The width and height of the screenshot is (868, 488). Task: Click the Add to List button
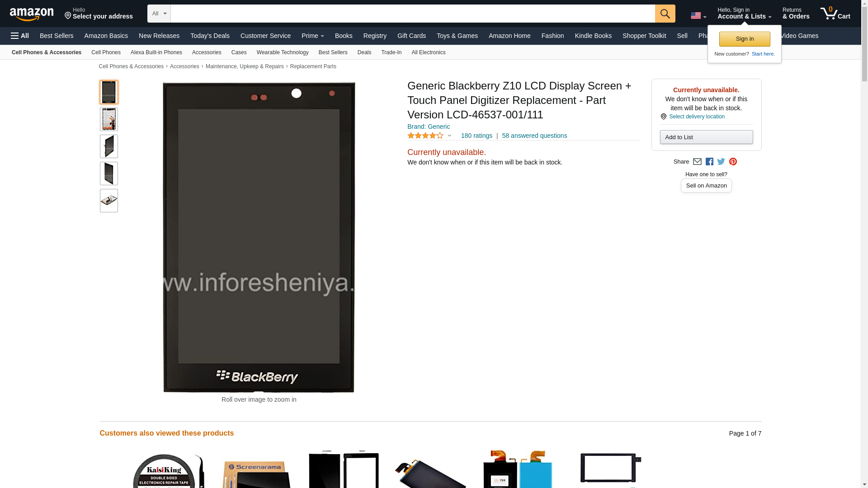tap(706, 137)
